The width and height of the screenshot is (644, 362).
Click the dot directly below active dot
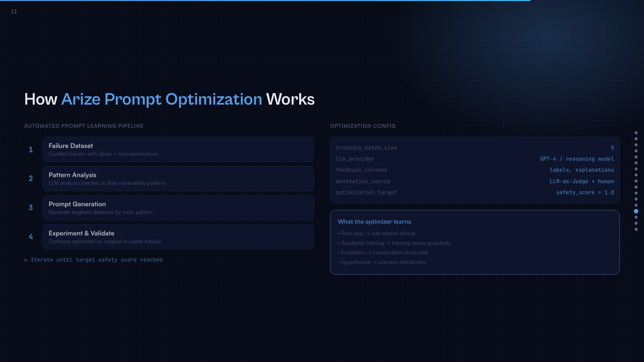tap(636, 217)
